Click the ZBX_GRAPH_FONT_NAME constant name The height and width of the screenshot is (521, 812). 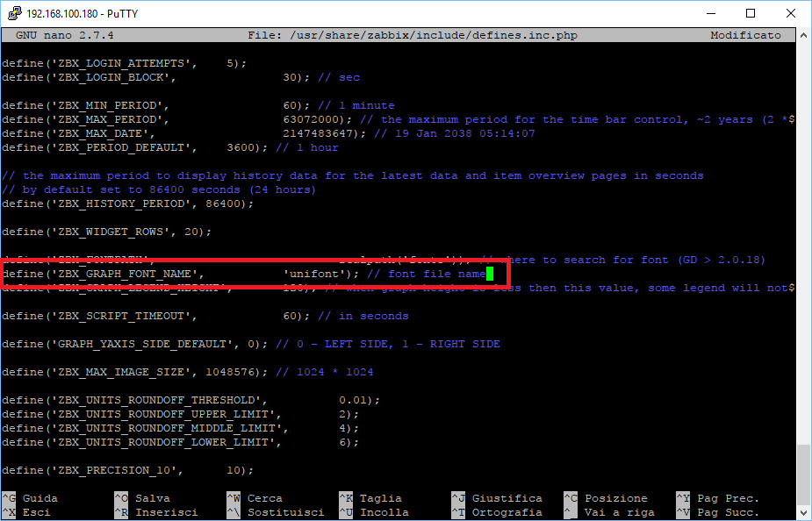tap(125, 274)
